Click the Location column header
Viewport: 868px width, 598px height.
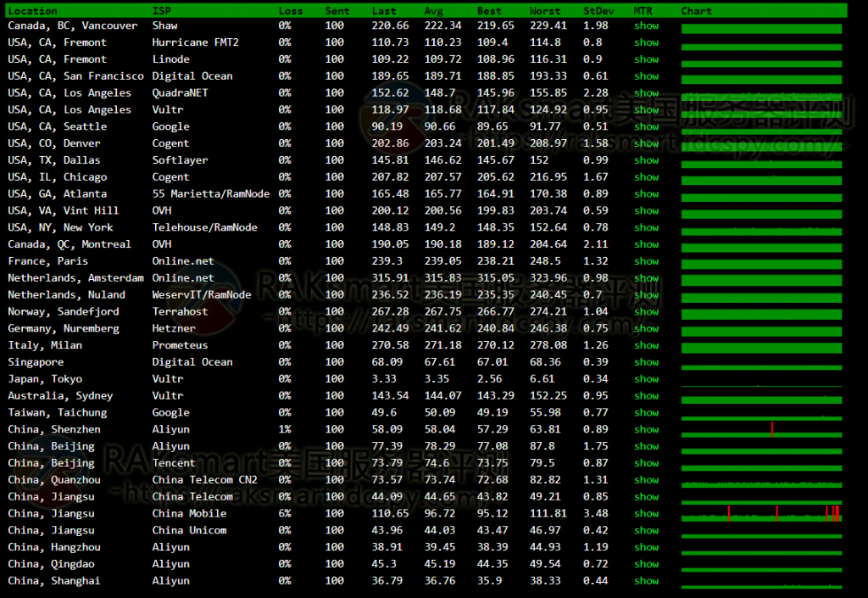click(33, 10)
